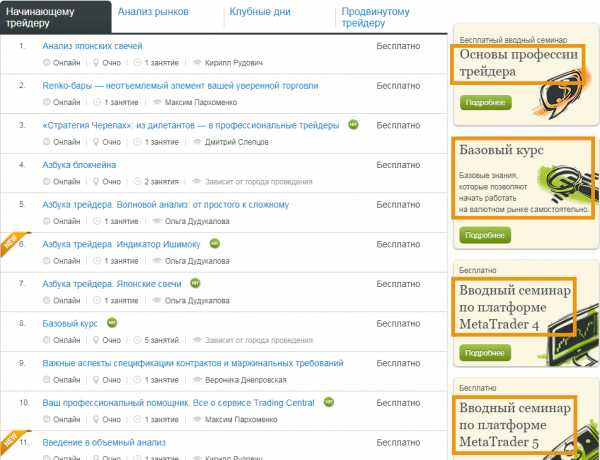Click green badge next to Индикатор Ишимоку
The height and width of the screenshot is (460, 600).
(215, 243)
